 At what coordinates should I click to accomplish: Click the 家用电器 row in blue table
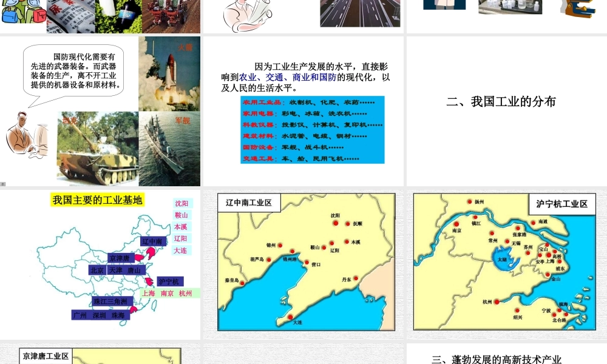point(305,113)
